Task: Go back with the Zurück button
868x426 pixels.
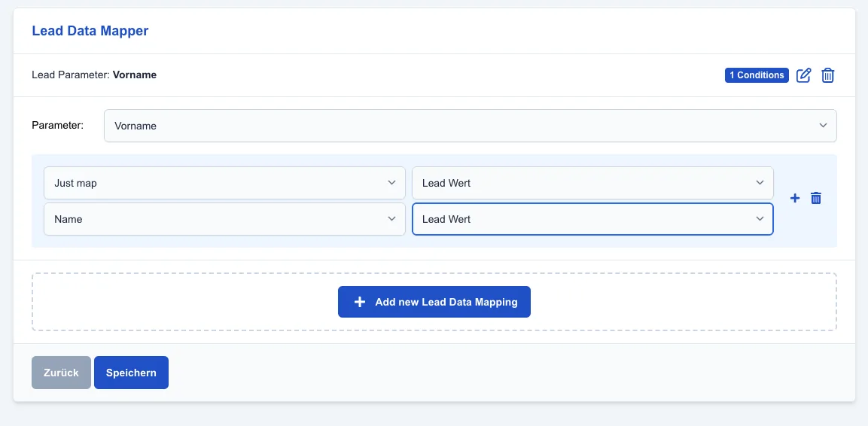Action: point(62,373)
